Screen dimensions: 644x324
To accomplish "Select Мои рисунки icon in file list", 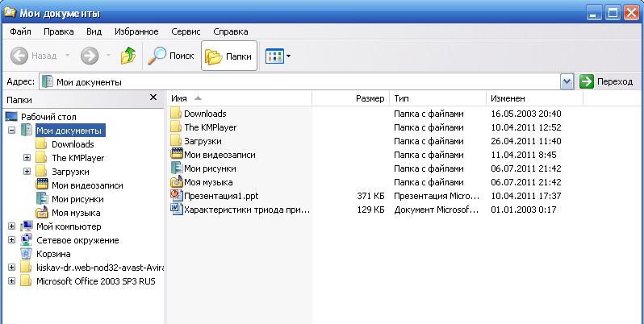I will point(176,168).
